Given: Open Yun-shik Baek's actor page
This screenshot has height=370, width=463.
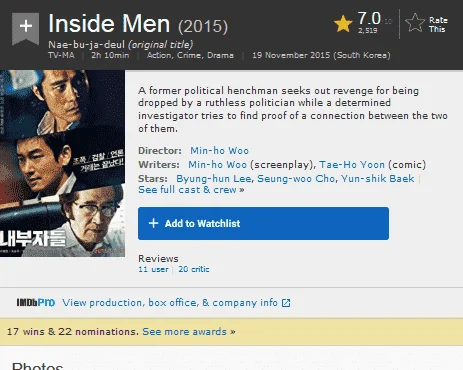Looking at the screenshot, I should [x=378, y=179].
